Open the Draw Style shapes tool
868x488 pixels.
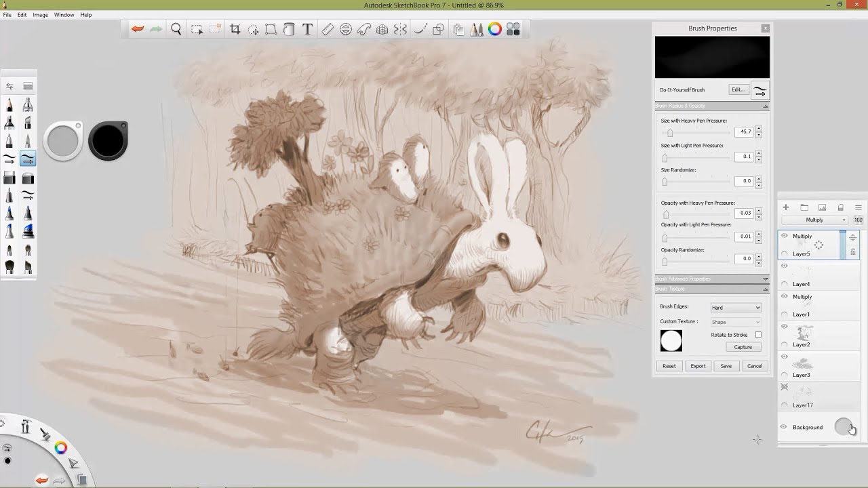[438, 29]
